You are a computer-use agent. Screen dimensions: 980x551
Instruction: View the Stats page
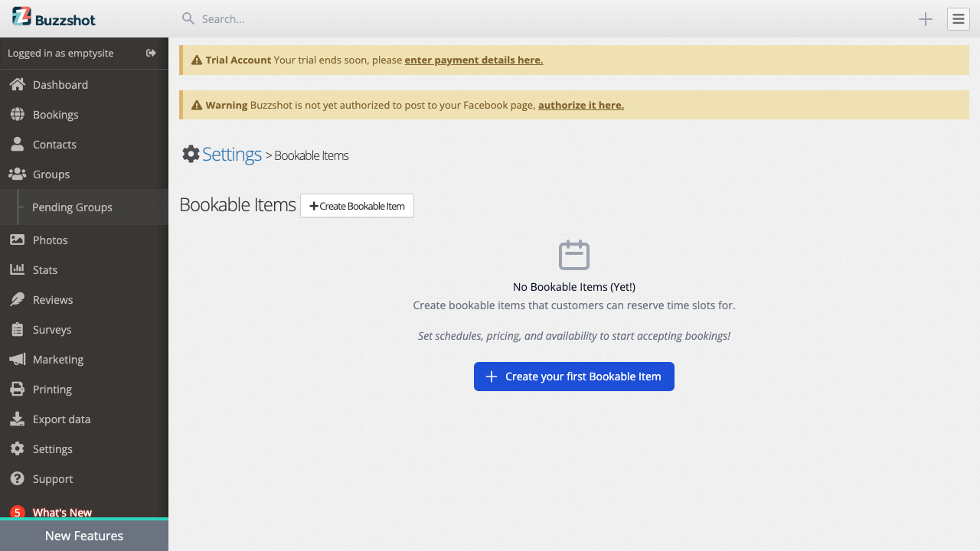(44, 269)
